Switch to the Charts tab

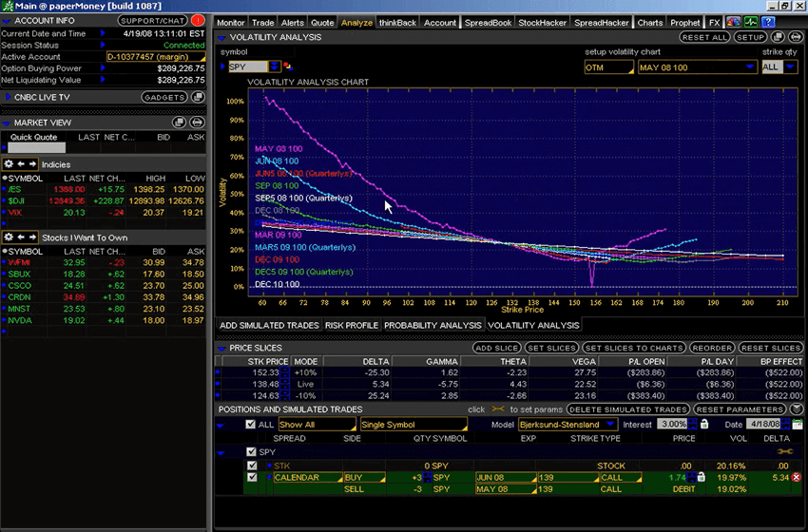(650, 23)
